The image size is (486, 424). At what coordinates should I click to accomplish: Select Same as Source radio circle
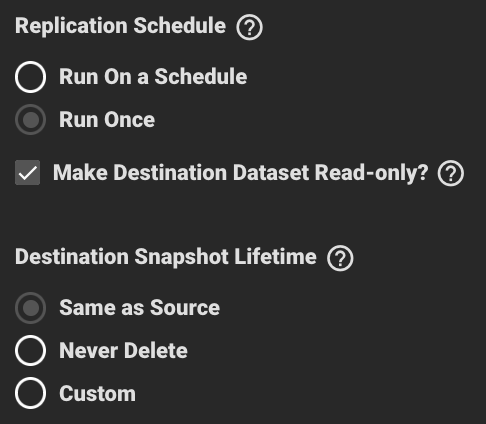tap(30, 308)
